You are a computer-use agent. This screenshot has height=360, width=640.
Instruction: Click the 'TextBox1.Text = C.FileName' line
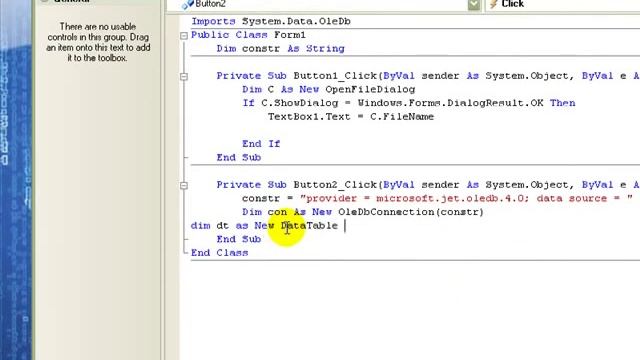click(351, 117)
